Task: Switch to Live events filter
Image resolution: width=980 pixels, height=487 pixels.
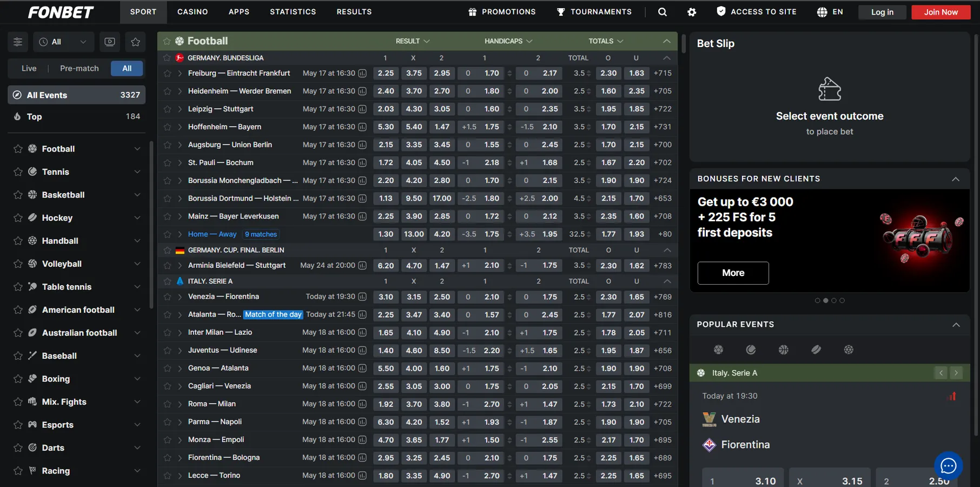Action: (x=29, y=68)
